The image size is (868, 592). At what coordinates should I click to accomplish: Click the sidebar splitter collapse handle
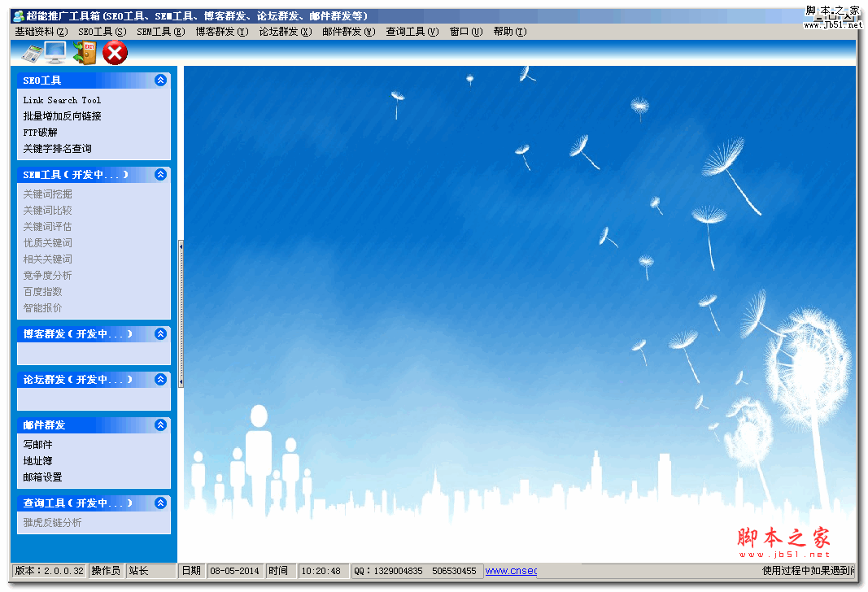pos(181,314)
